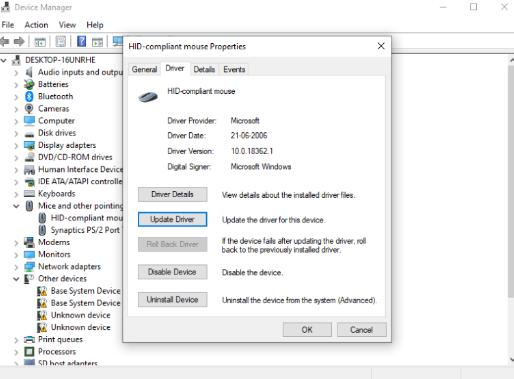Click the Digital Signer Microsoft Windows text

(x=261, y=166)
